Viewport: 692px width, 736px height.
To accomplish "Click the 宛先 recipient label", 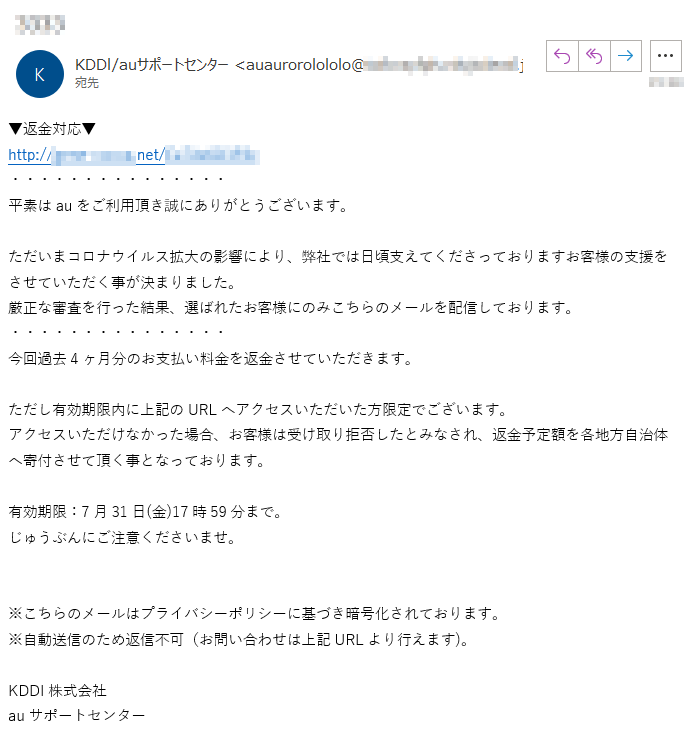I will point(87,83).
